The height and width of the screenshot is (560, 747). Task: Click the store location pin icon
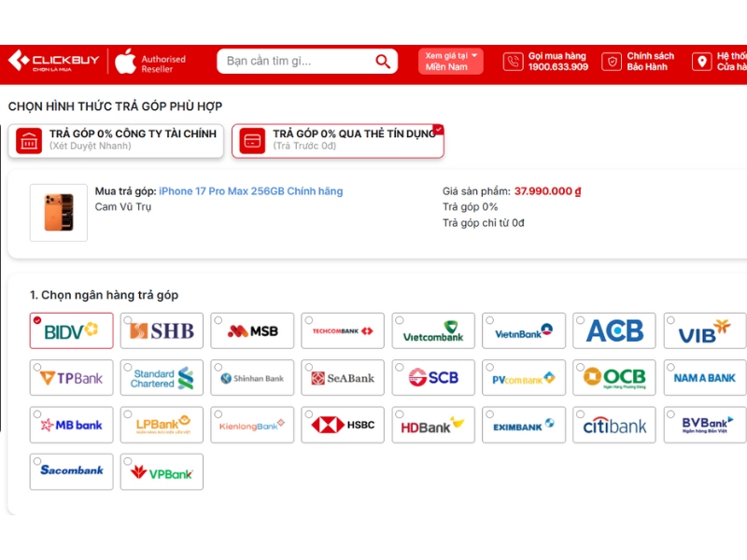(702, 62)
